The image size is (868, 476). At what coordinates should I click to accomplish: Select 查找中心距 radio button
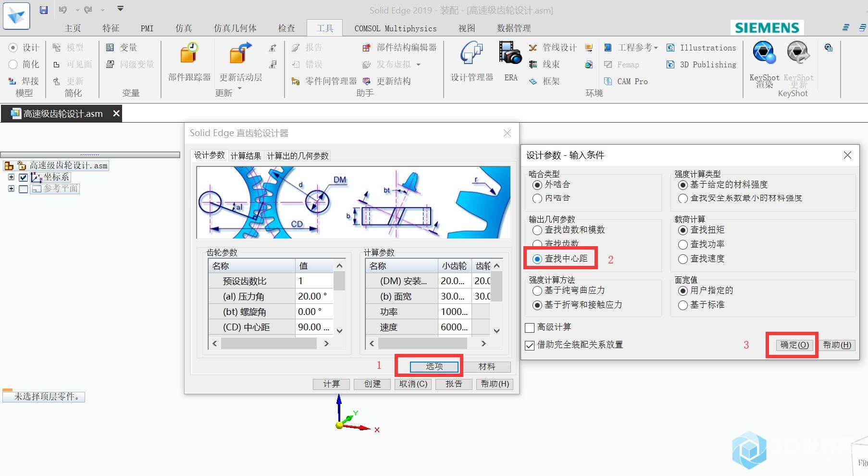(537, 259)
